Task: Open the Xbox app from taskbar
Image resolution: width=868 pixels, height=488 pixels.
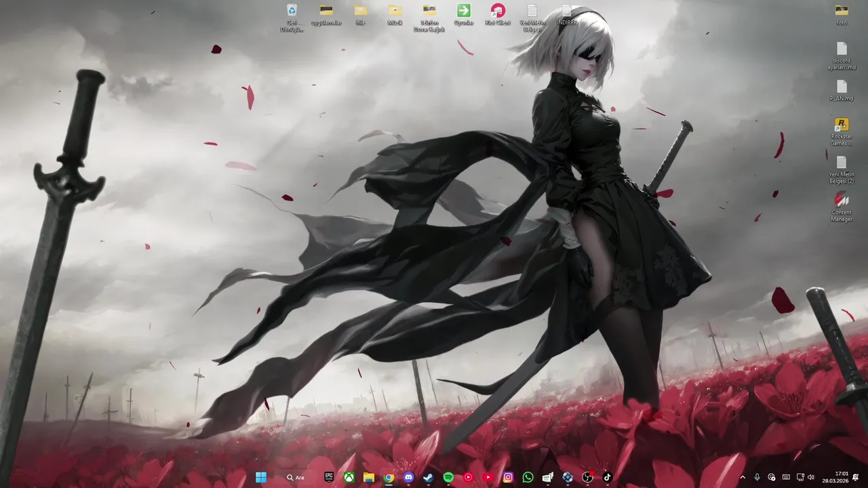Action: [x=349, y=477]
